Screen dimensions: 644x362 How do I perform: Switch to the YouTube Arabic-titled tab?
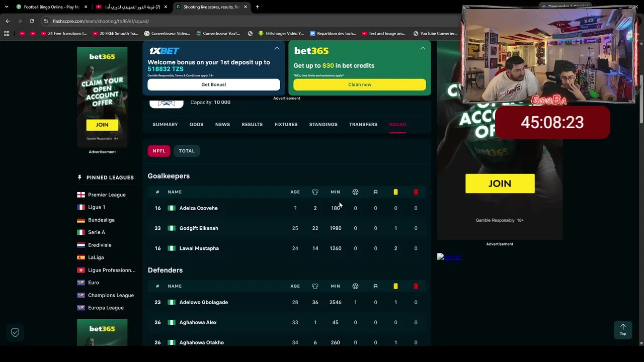click(x=132, y=7)
